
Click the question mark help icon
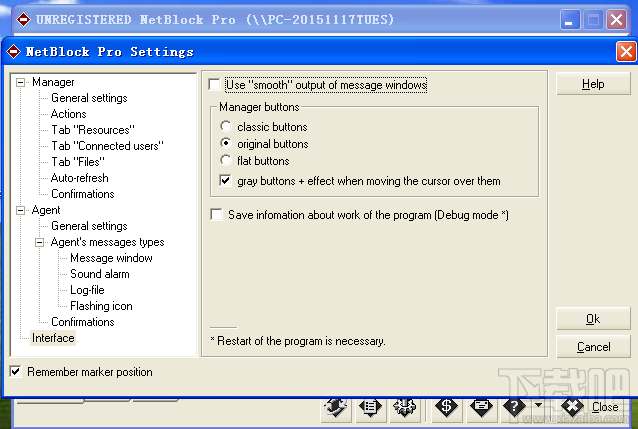click(515, 407)
